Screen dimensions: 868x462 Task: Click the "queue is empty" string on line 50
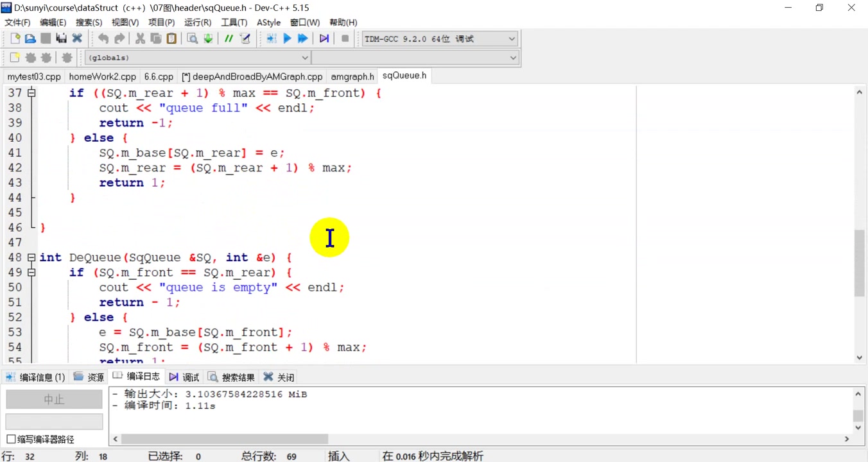pyautogui.click(x=218, y=287)
